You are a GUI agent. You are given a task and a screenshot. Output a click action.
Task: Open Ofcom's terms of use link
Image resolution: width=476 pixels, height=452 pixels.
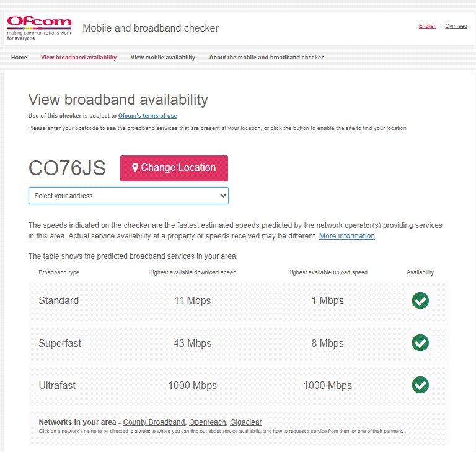[x=148, y=116]
